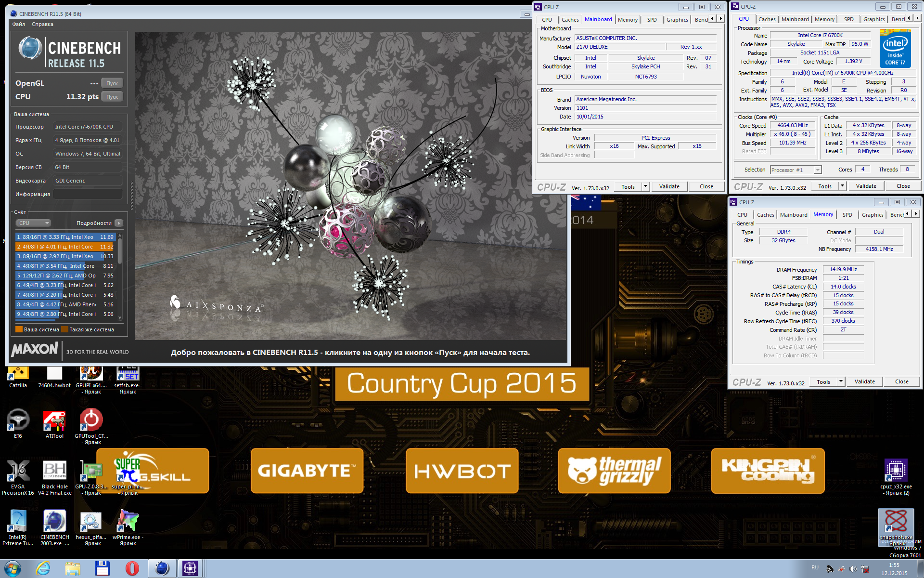Click the Информация input field in Cinebench
This screenshot has width=924, height=578.
point(88,194)
